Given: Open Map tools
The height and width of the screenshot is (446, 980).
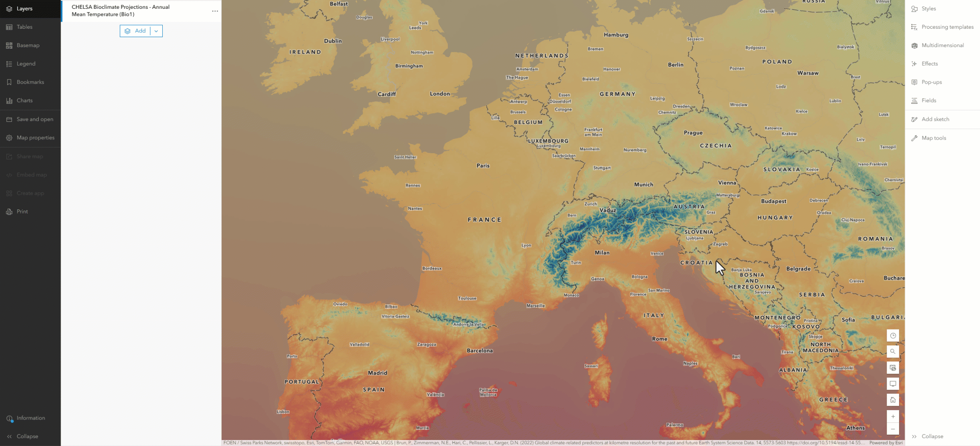Looking at the screenshot, I should pyautogui.click(x=933, y=138).
